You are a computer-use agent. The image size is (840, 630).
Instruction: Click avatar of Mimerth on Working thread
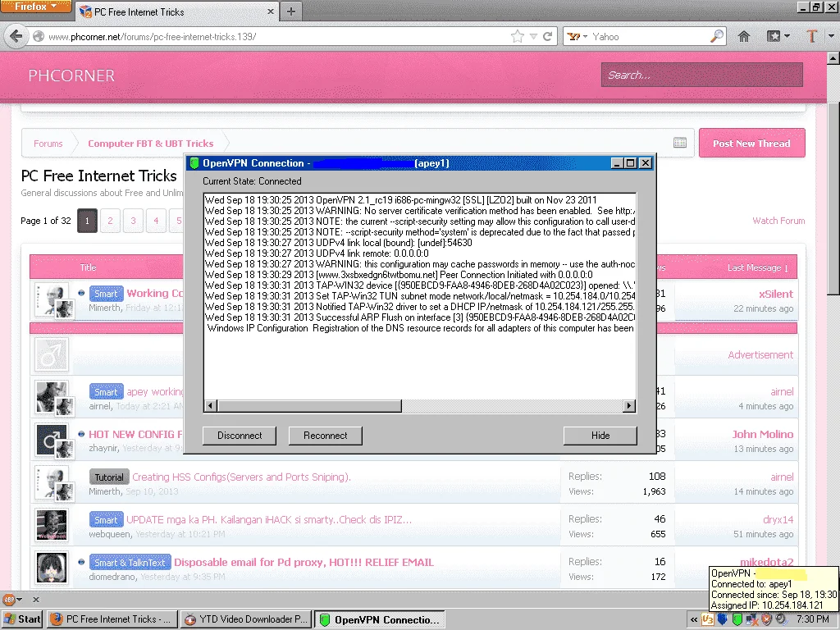click(52, 300)
